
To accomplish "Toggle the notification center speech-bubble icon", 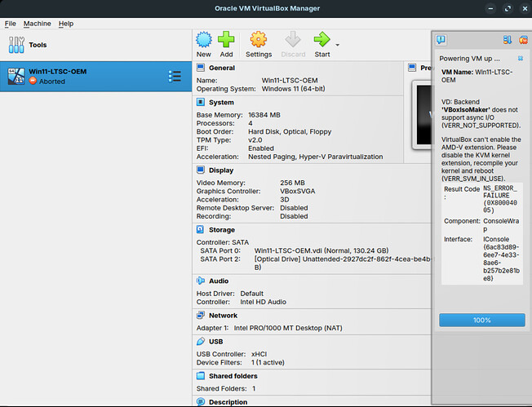I will [441, 40].
